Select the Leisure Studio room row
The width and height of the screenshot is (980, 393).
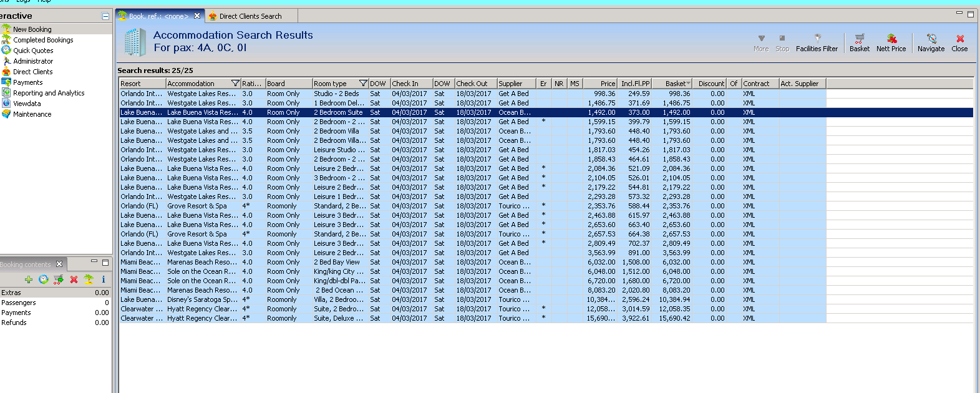click(x=473, y=150)
